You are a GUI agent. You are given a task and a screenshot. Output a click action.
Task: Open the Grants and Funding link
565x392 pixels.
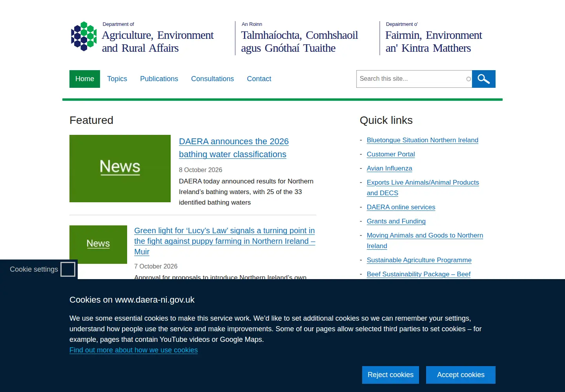(396, 221)
